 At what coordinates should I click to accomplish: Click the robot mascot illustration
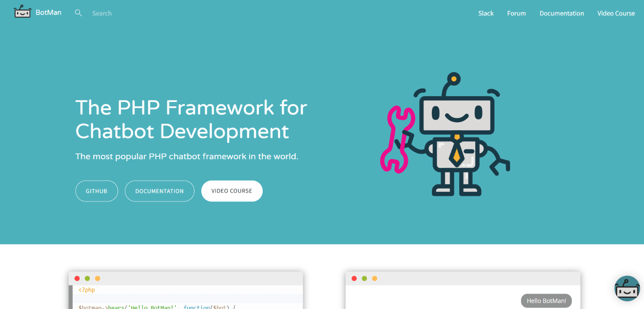445,134
